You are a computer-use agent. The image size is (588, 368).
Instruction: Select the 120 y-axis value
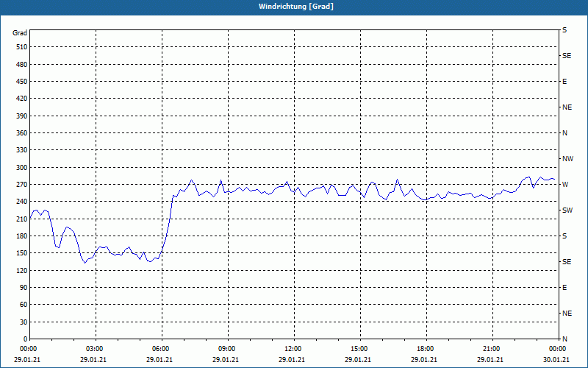(22, 270)
